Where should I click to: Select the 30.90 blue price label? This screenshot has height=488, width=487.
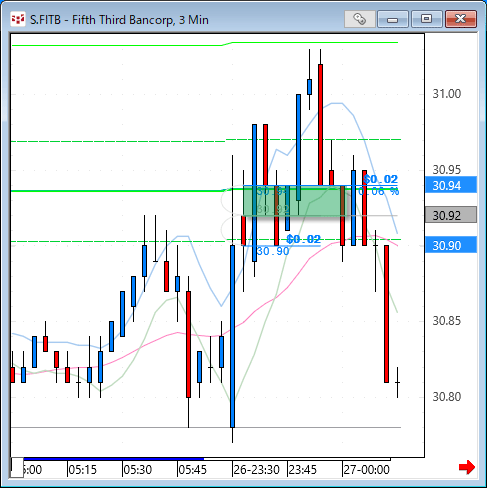point(451,245)
